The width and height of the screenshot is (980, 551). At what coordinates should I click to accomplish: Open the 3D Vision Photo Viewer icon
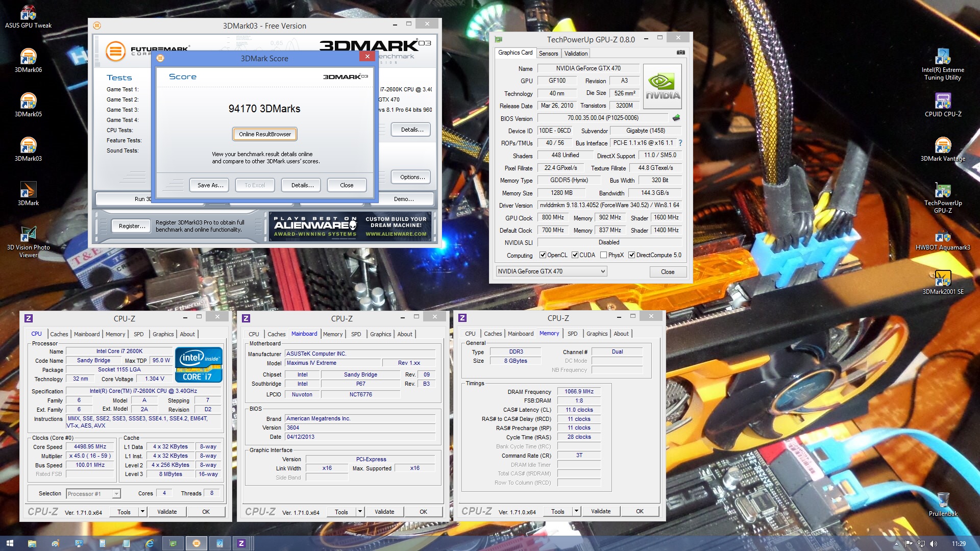pos(28,242)
